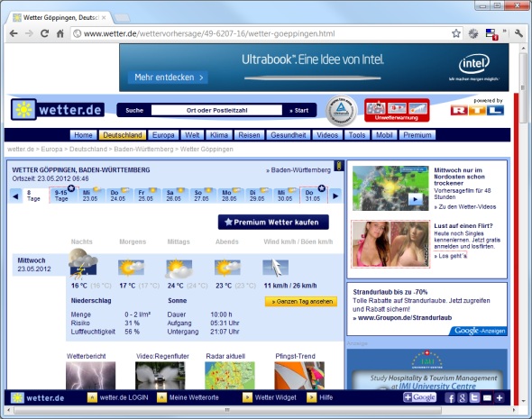Click the Los geht's flirt link
This screenshot has width=532, height=419.
451,256
